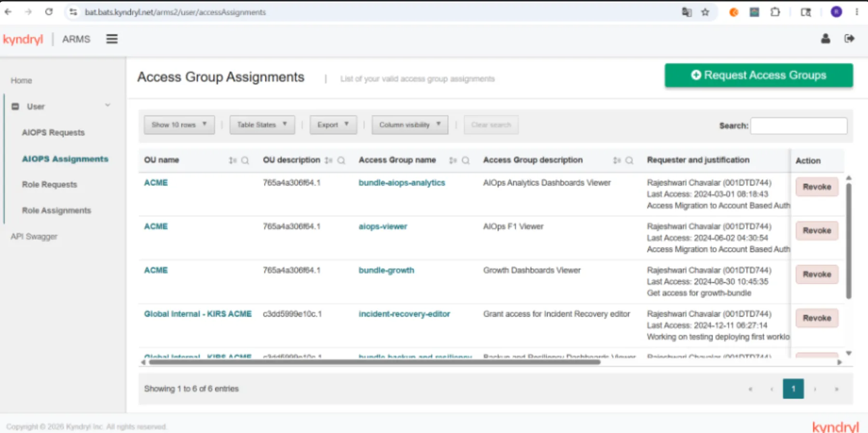Open the incident-recovery-editor access group link
The width and height of the screenshot is (868, 433).
[404, 314]
